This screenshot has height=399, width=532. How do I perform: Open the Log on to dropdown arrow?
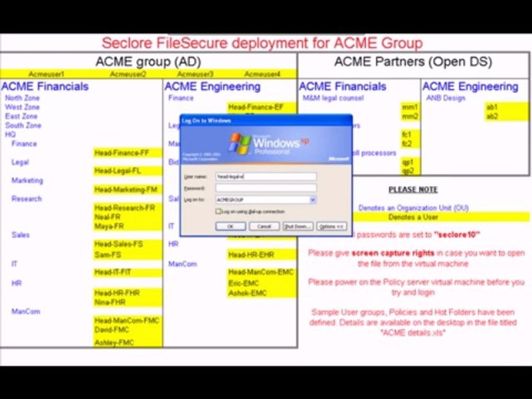(x=313, y=200)
